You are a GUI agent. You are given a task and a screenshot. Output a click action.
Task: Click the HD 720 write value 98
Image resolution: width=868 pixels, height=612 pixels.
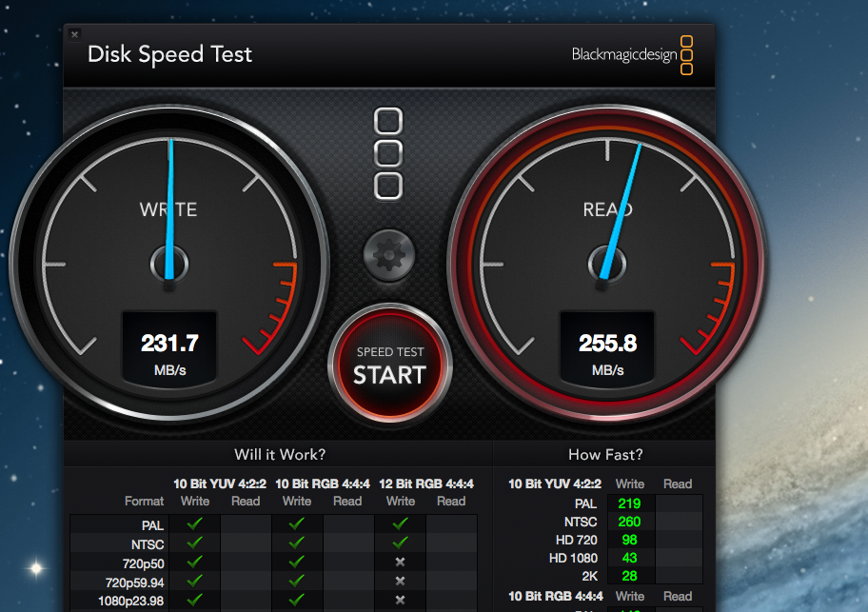click(x=629, y=540)
